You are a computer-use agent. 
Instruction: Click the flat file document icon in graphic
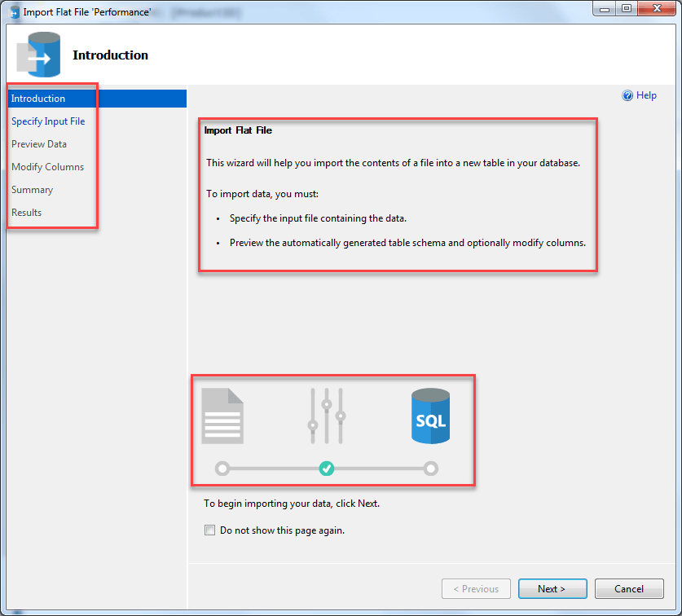point(222,414)
